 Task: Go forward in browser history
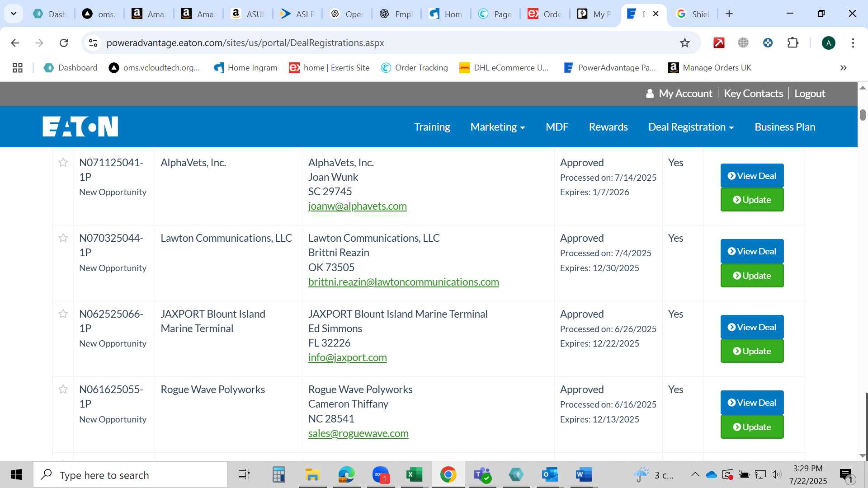coord(39,43)
